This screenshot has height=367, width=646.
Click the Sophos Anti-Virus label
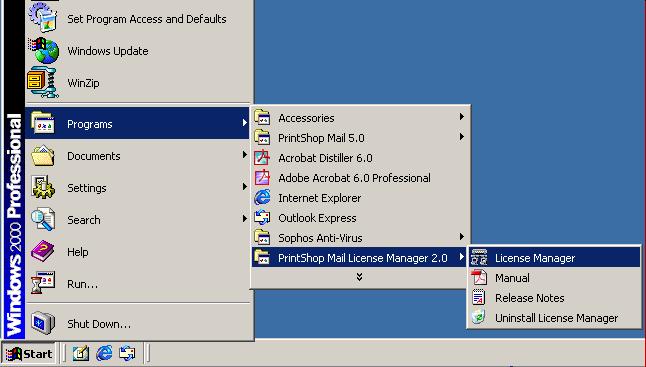point(321,238)
